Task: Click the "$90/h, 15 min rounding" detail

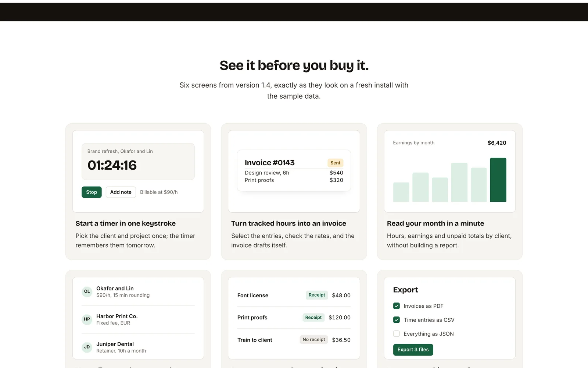Action: [123, 295]
